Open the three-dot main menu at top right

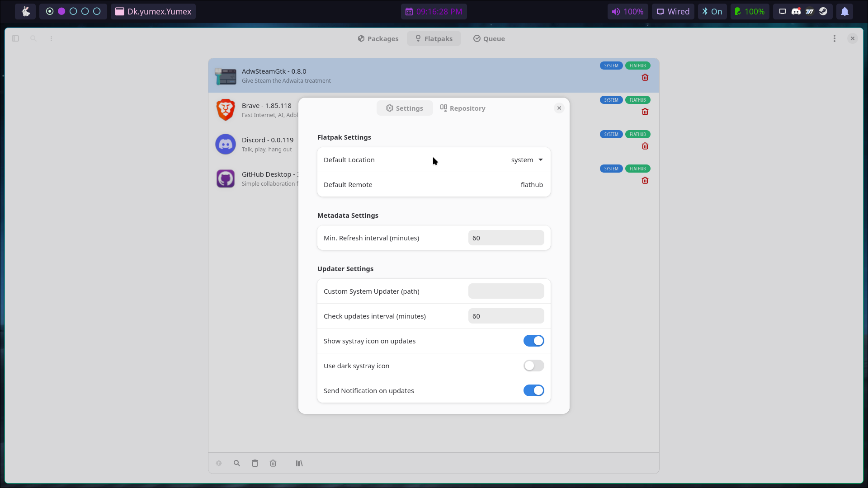click(835, 38)
